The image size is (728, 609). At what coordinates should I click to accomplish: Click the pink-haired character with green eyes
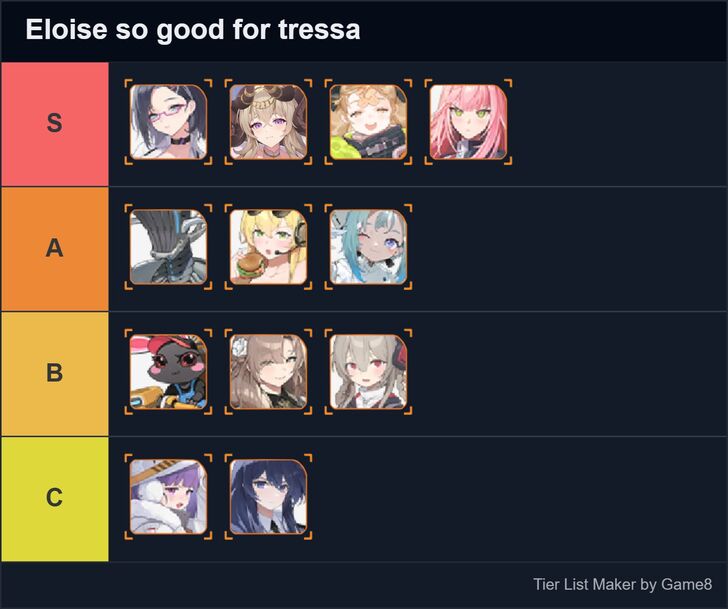468,122
